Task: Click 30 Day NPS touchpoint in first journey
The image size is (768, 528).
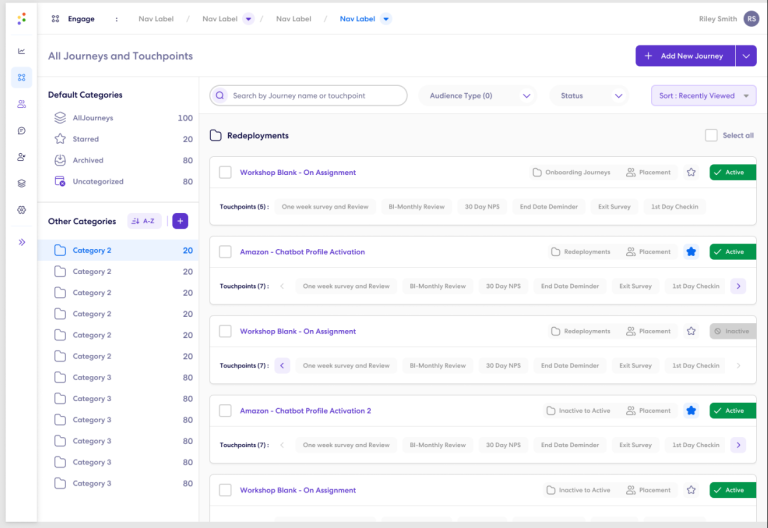Action: coord(482,207)
